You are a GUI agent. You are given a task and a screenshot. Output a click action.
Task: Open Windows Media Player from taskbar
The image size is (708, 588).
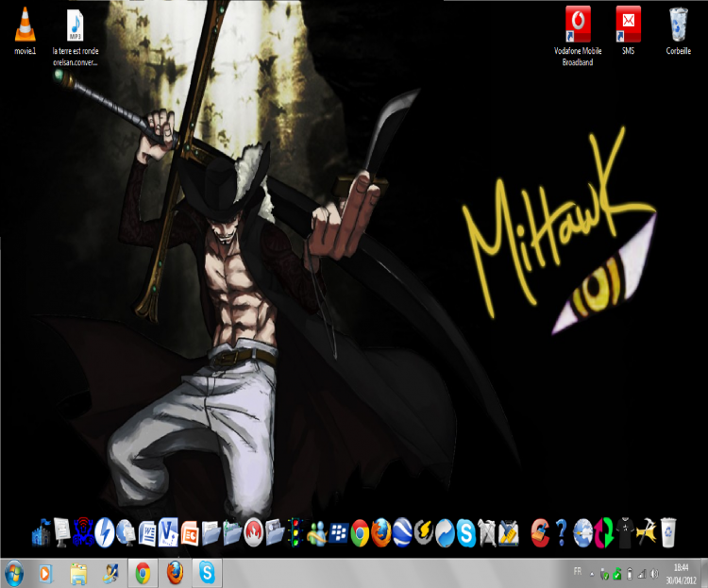44,574
